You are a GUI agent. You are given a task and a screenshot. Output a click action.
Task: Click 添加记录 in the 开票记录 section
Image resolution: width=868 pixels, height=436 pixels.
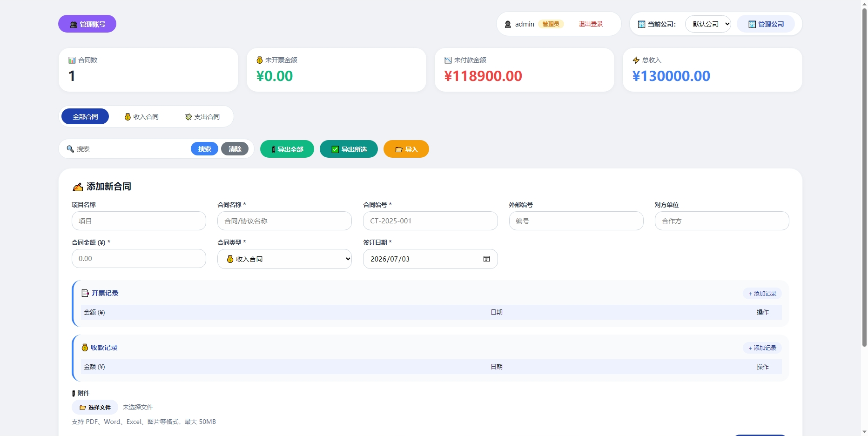762,294
